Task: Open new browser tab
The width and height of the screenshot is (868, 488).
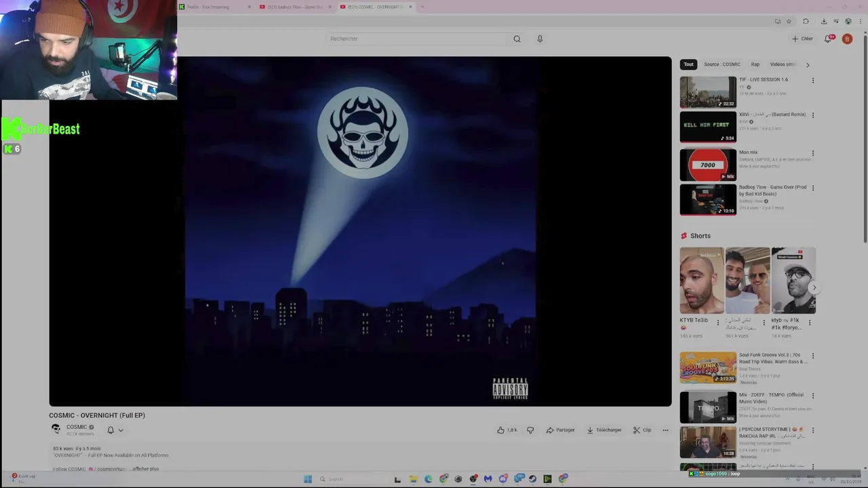Action: [422, 7]
